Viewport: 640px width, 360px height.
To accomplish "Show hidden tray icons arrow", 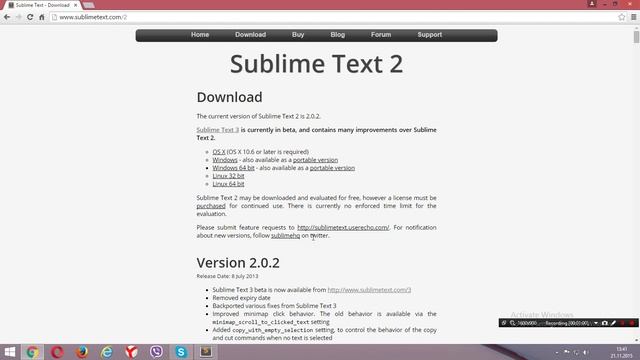I will pyautogui.click(x=557, y=352).
